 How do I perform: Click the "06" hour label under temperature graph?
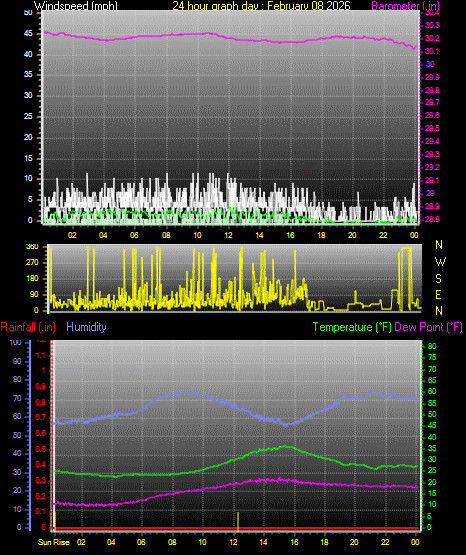141,542
